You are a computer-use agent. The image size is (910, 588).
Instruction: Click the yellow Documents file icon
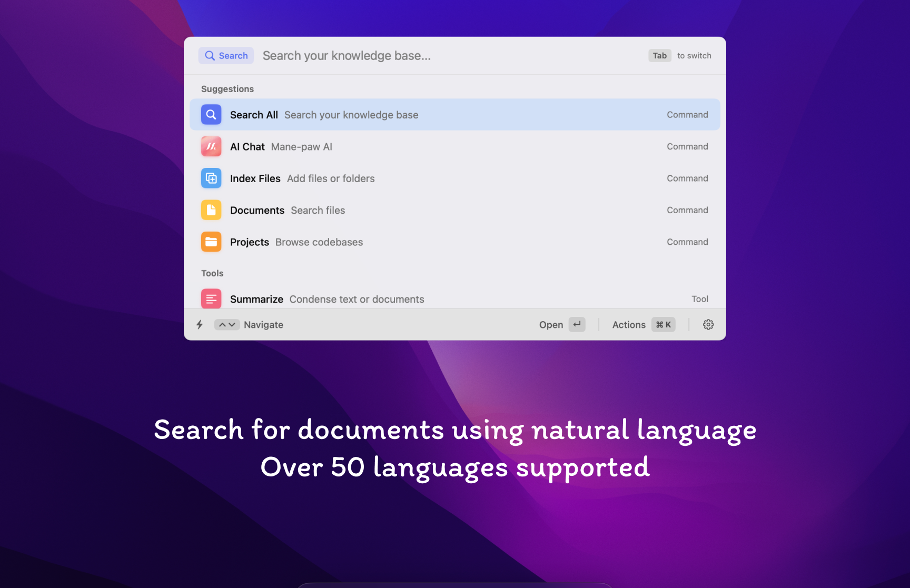(x=211, y=210)
